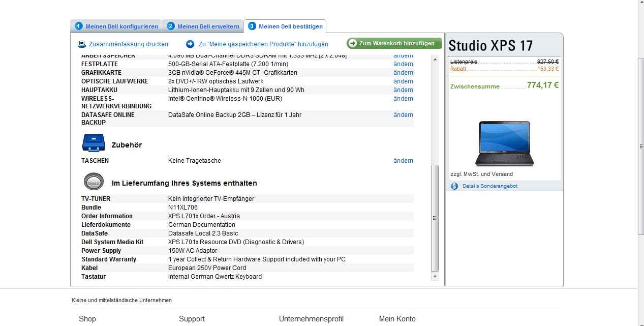Click the Listenpreis 927,50 € value

point(548,62)
